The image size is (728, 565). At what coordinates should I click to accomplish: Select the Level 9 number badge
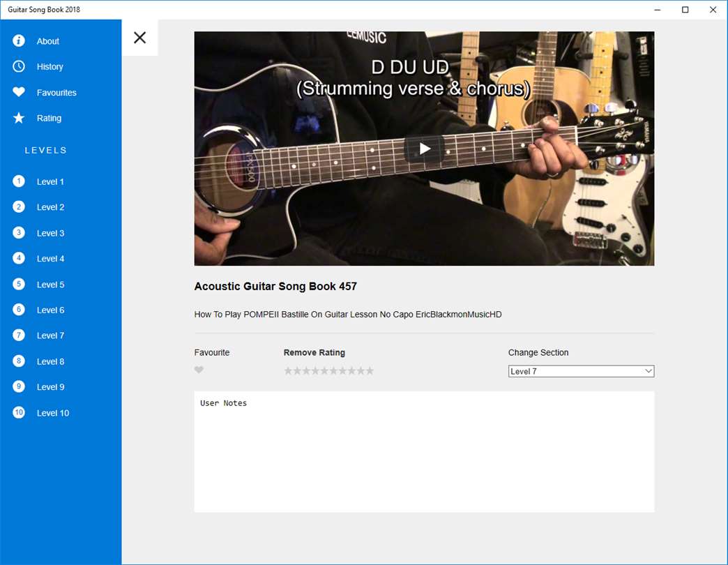click(19, 386)
